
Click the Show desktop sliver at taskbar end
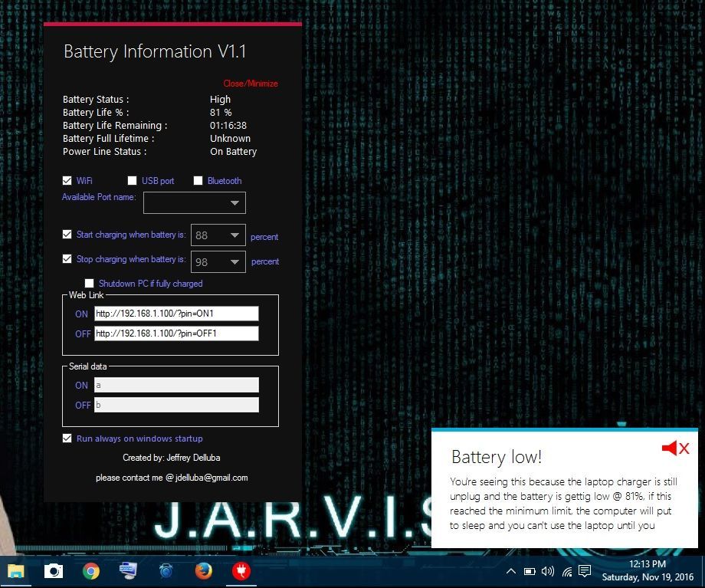coord(703,571)
